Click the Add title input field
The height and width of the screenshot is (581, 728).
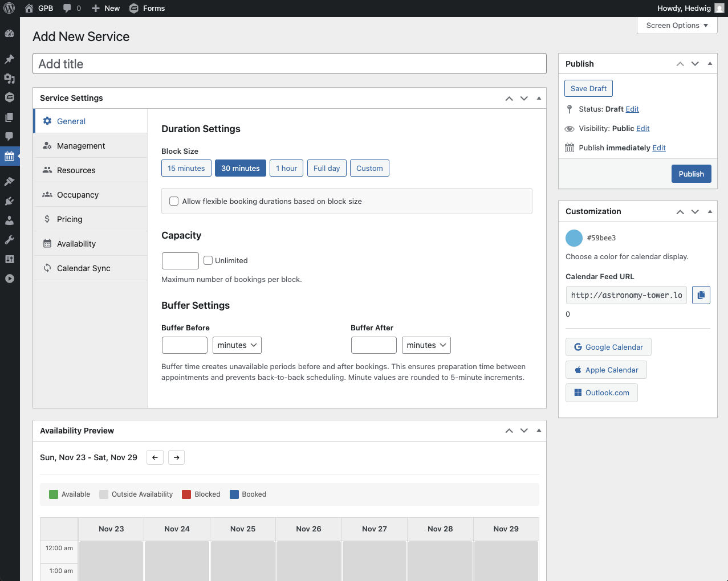pos(290,64)
